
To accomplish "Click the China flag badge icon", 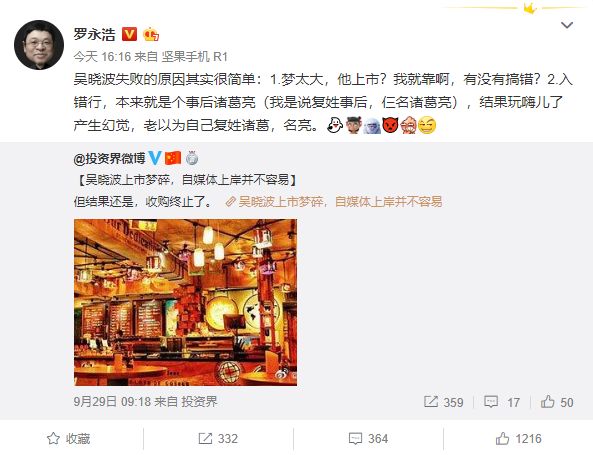I will 173,158.
